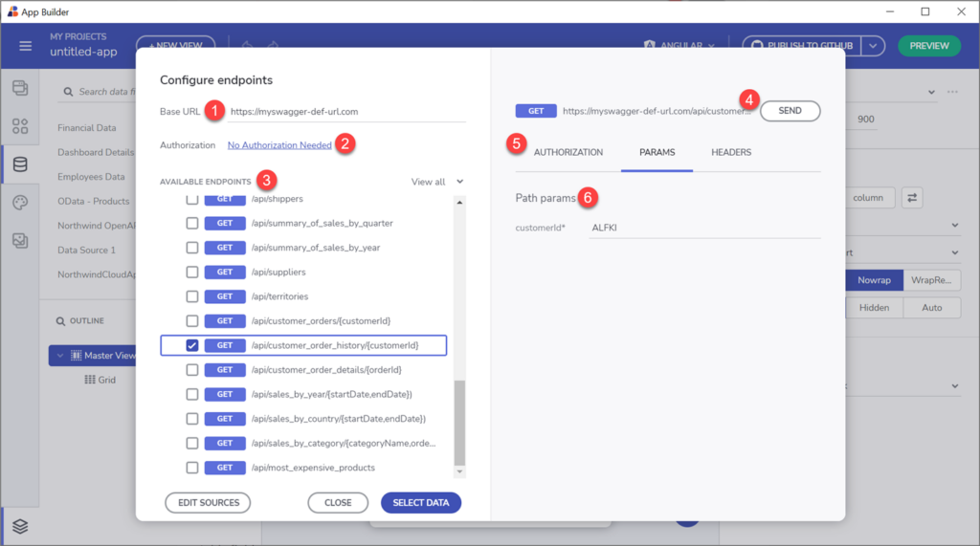Click the Outline search icon
The image size is (980, 546).
[60, 321]
